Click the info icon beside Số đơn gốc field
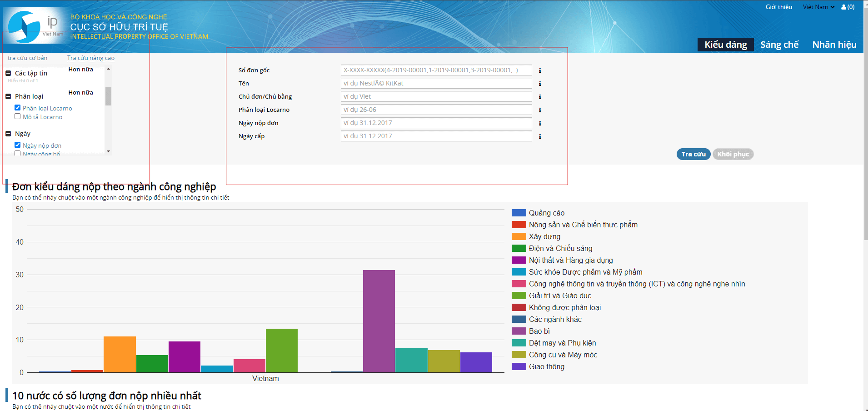868x411 pixels. coord(540,70)
